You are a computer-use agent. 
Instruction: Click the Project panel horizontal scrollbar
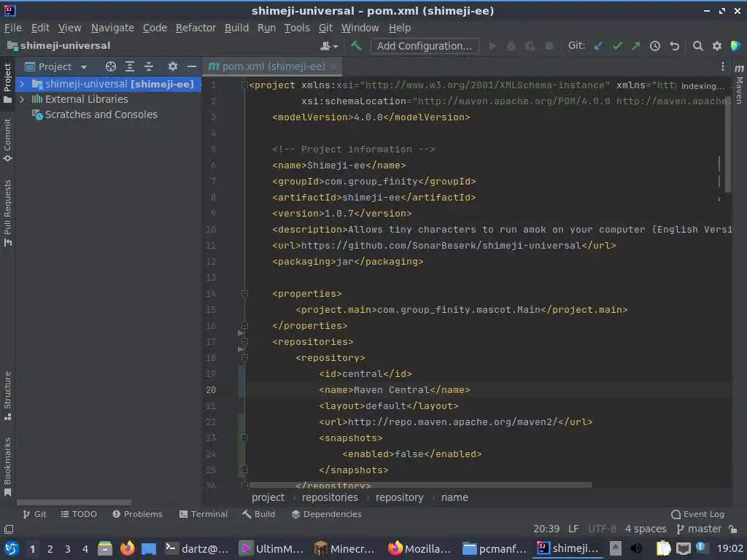point(74,502)
